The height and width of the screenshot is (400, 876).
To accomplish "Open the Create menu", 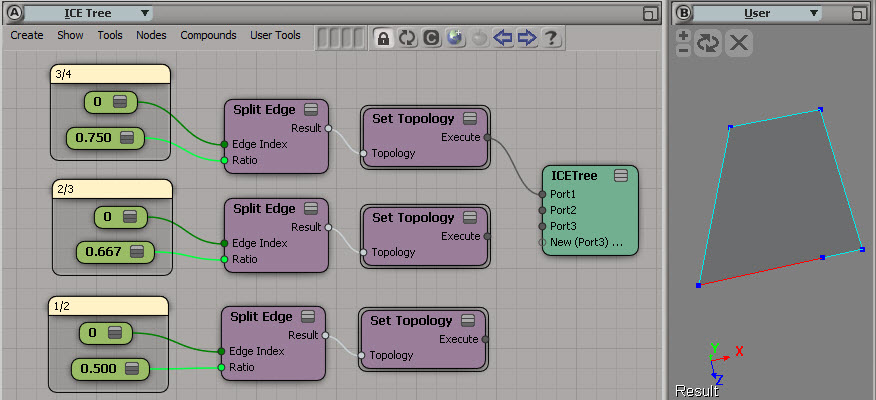I will (x=27, y=35).
